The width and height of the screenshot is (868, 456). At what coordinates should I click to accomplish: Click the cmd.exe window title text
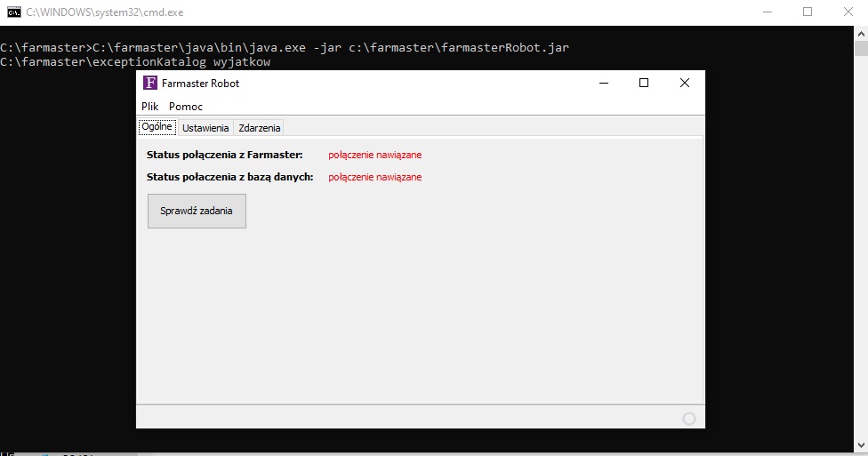(105, 12)
